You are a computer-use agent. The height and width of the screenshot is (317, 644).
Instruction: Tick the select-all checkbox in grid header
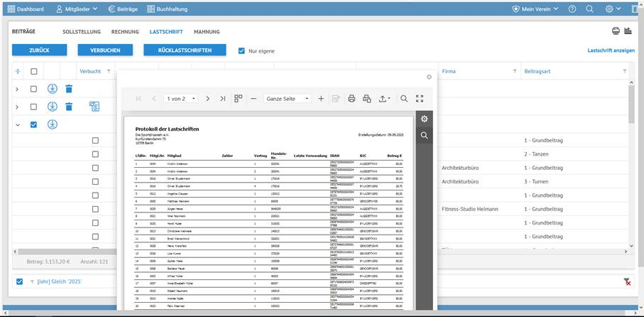tap(33, 71)
